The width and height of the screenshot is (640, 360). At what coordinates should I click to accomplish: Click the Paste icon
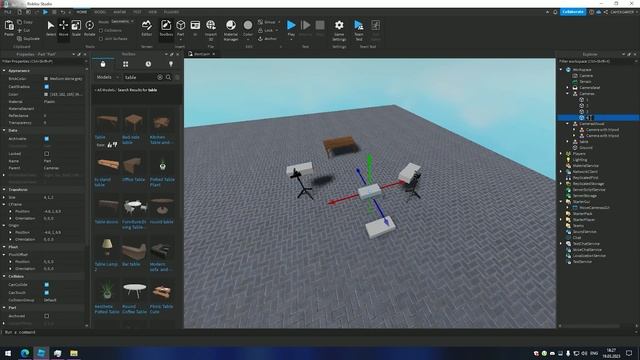point(9,28)
